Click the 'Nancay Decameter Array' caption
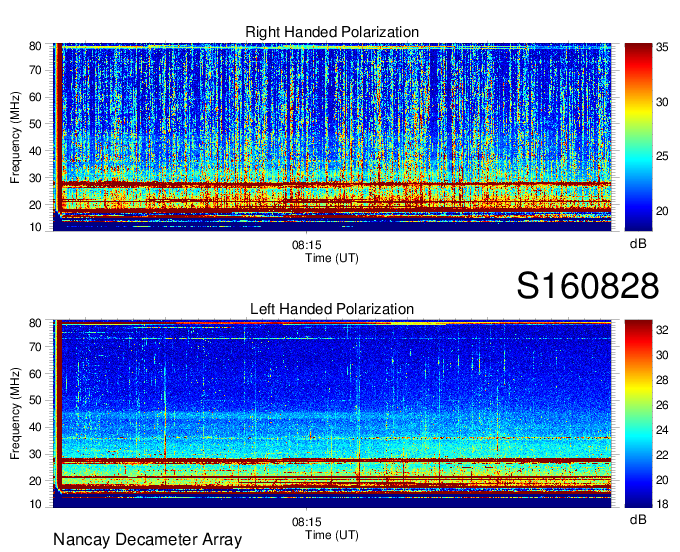The height and width of the screenshot is (552, 680). point(147,540)
